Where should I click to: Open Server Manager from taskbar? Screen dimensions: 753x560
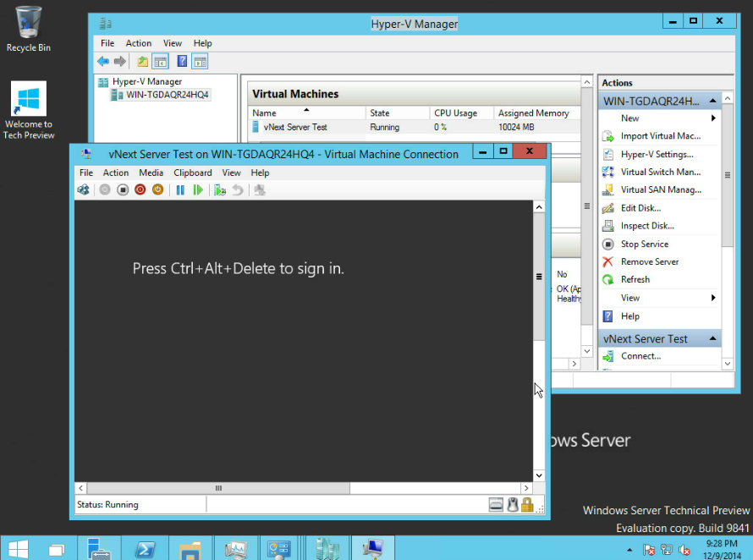click(98, 548)
